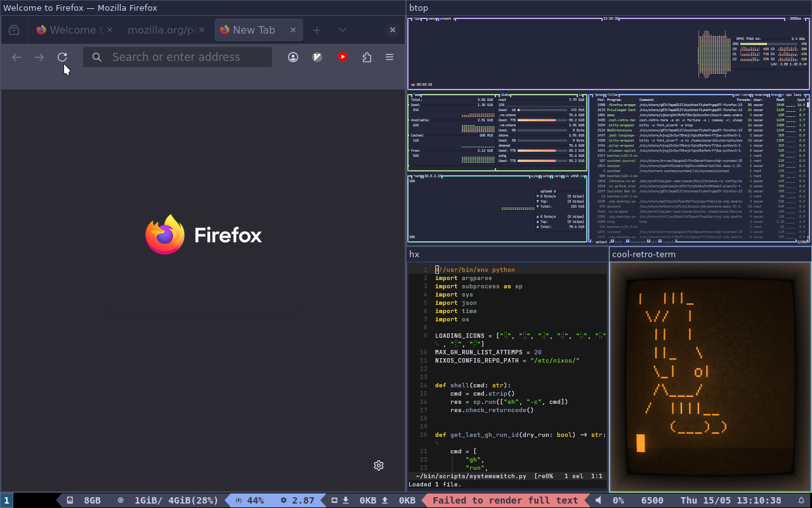Open the Firefox extensions puzzle icon

point(367,57)
